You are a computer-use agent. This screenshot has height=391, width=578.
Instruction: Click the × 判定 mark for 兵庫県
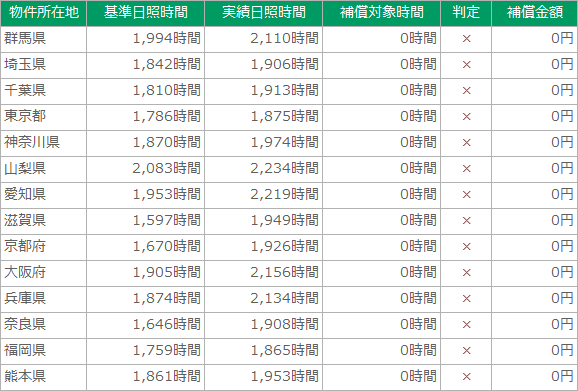pyautogui.click(x=466, y=299)
